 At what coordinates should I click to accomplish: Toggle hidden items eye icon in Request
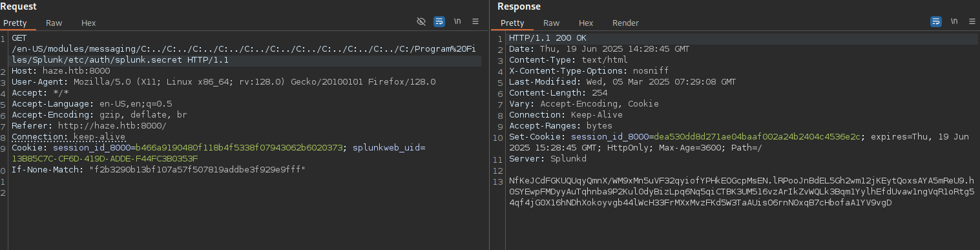coord(421,21)
